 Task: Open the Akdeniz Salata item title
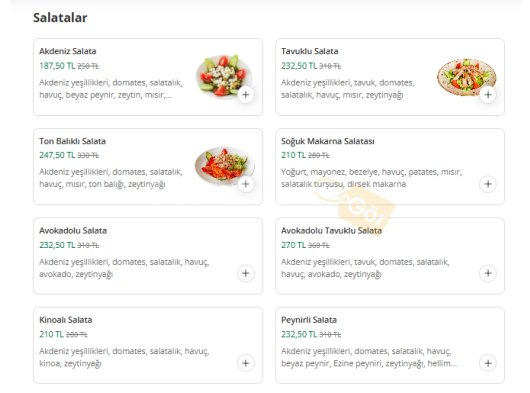68,51
